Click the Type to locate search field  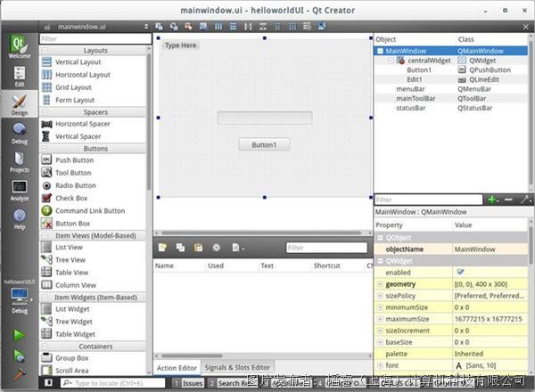[x=112, y=383]
